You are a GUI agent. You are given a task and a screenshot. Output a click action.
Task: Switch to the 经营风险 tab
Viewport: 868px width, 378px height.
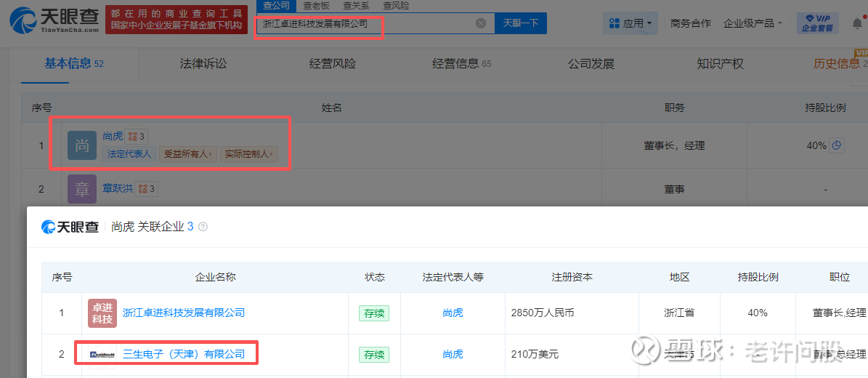pos(332,64)
